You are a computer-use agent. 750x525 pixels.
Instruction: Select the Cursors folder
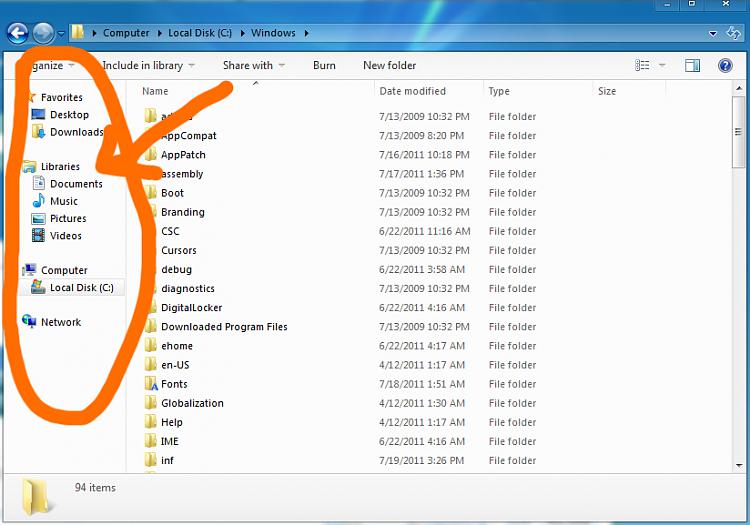pos(178,251)
